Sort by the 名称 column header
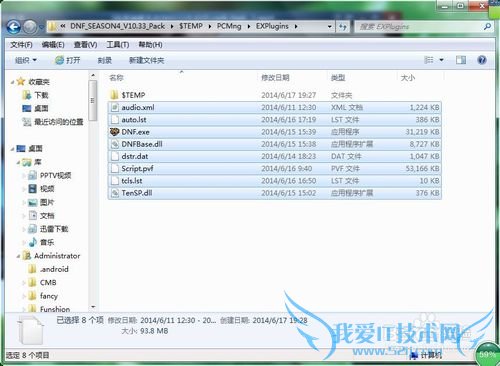The image size is (500, 366). point(116,78)
